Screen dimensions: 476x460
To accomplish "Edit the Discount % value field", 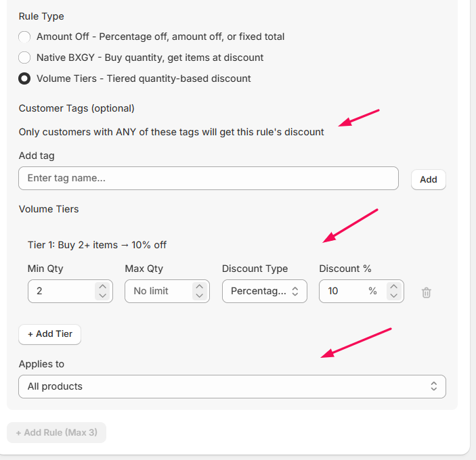I will click(x=343, y=291).
